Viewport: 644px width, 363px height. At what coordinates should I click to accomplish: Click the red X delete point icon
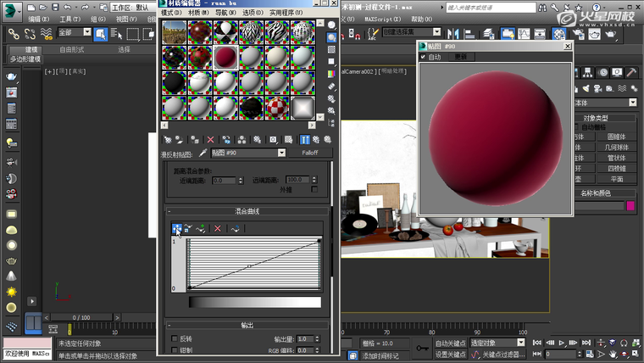click(218, 228)
